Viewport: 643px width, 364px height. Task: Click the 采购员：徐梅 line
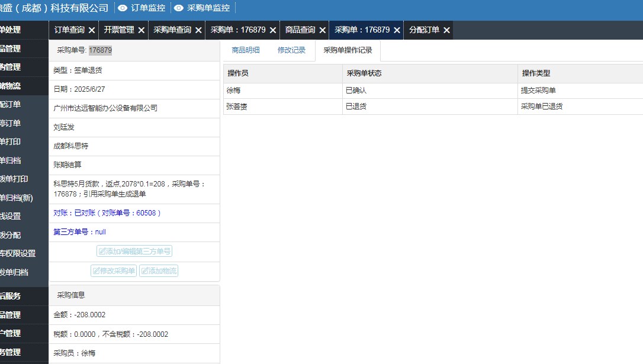(x=74, y=353)
